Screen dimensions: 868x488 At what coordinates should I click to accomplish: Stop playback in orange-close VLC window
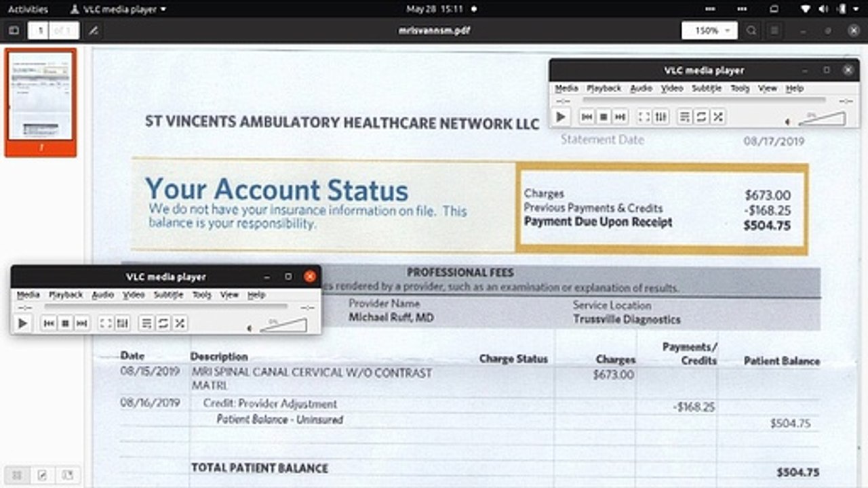(x=65, y=323)
